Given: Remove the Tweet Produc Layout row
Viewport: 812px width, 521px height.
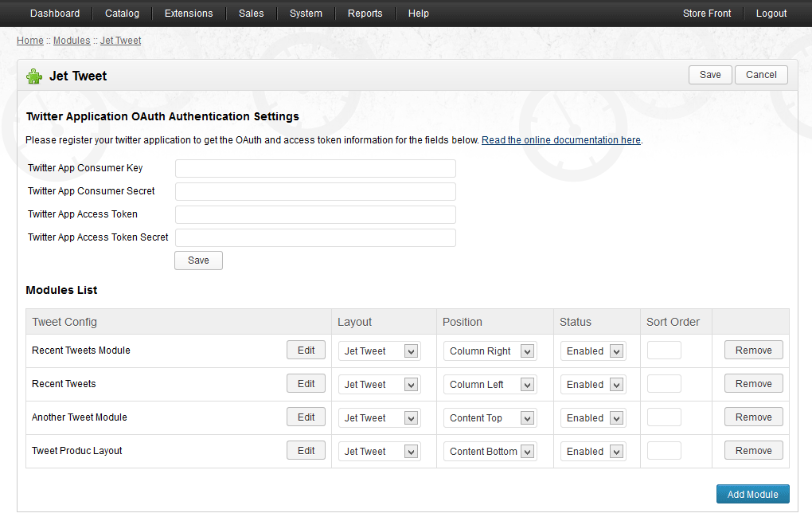Looking at the screenshot, I should 753,450.
